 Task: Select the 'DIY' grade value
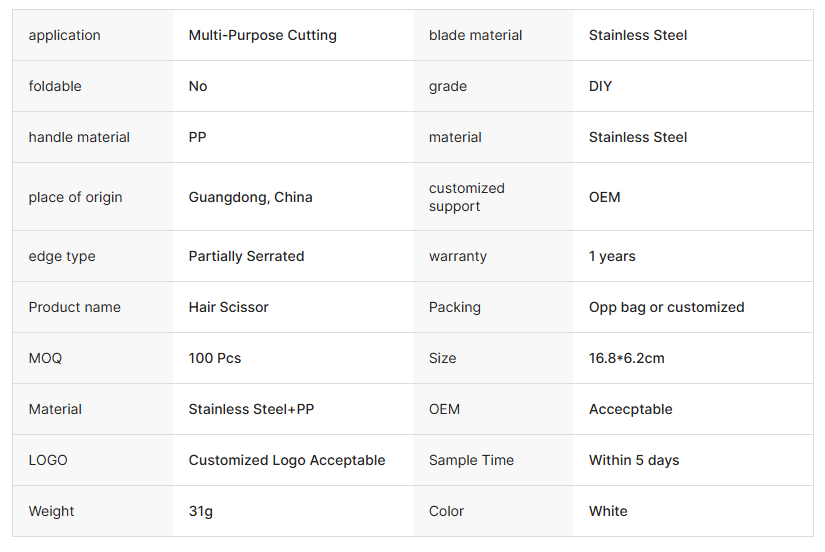click(x=600, y=86)
